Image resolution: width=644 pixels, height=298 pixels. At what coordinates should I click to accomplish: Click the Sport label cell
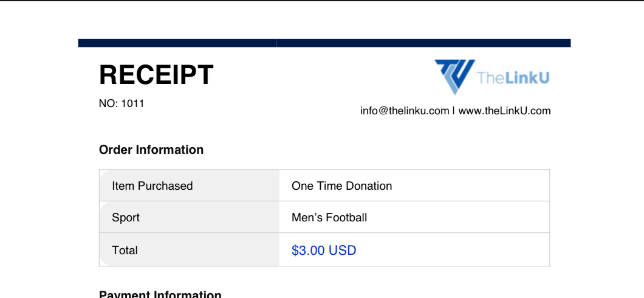pyautogui.click(x=190, y=217)
